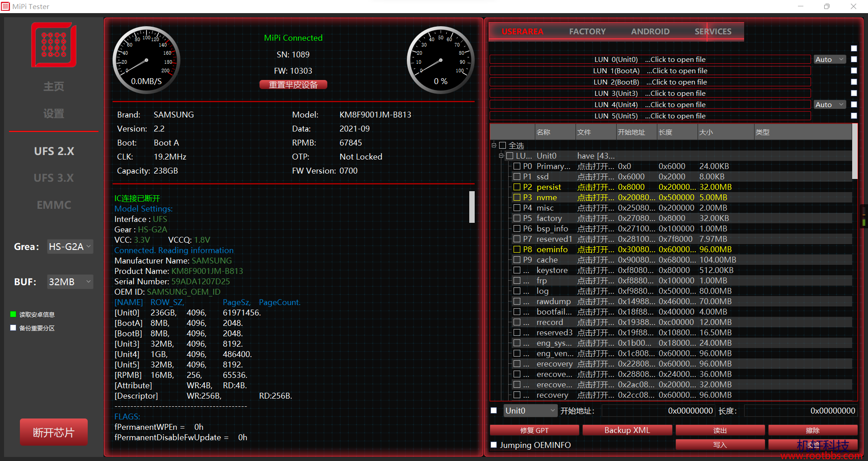Click the 重置半皮设备 reset device button
Viewport: 868px width, 461px height.
tap(293, 85)
